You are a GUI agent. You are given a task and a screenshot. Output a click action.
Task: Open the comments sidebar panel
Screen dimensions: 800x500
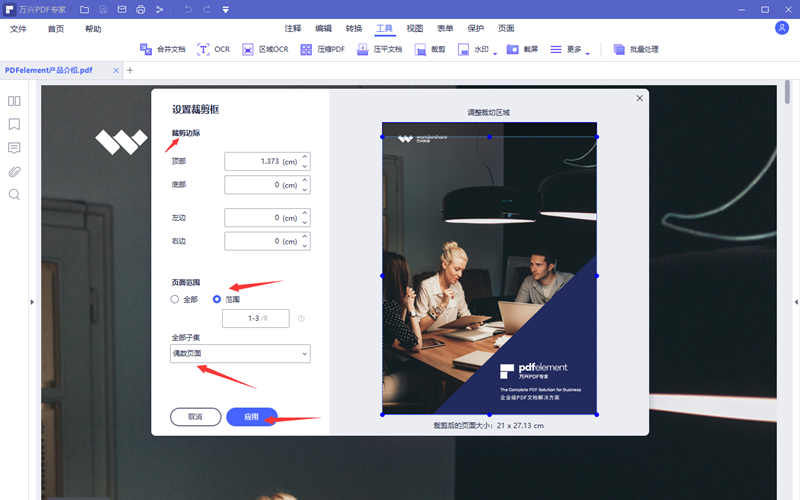click(x=14, y=148)
